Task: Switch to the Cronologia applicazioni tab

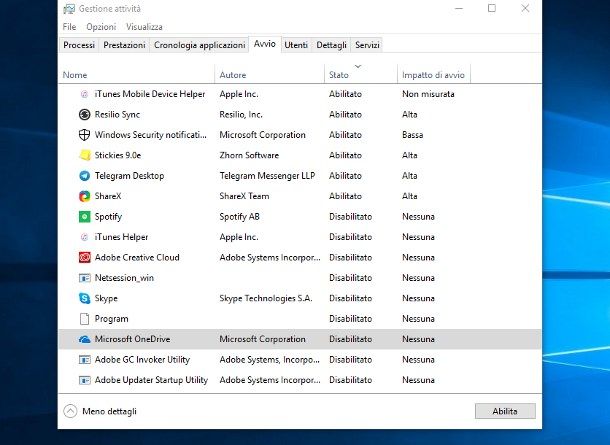Action: pos(199,45)
